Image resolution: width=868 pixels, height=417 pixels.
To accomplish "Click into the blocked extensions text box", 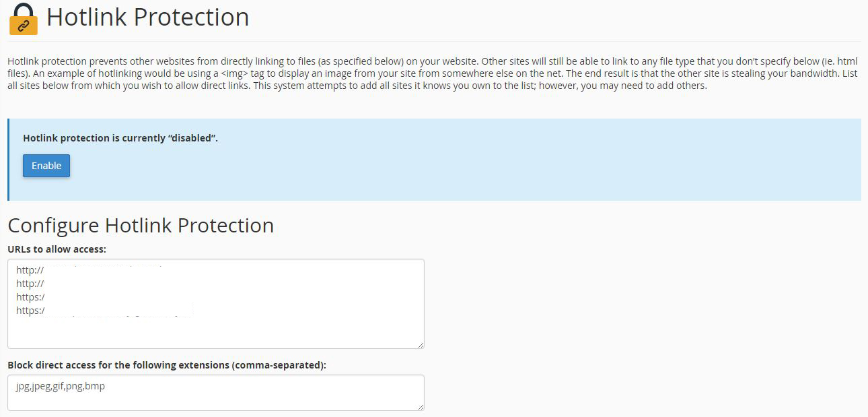I will click(216, 393).
